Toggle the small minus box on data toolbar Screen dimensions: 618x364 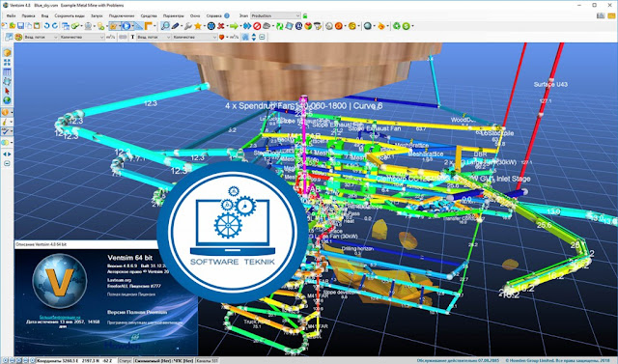point(262,37)
